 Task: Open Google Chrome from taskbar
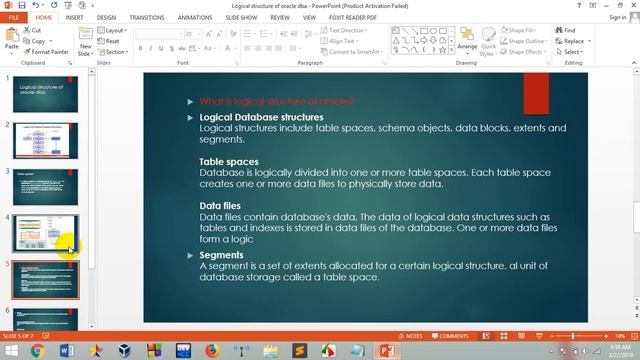click(x=38, y=351)
